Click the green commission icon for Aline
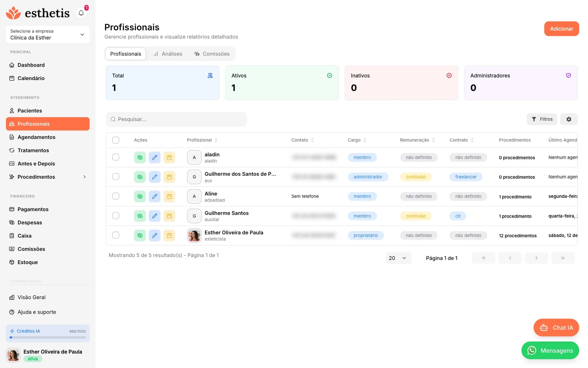This screenshot has width=588, height=368. pyautogui.click(x=140, y=196)
